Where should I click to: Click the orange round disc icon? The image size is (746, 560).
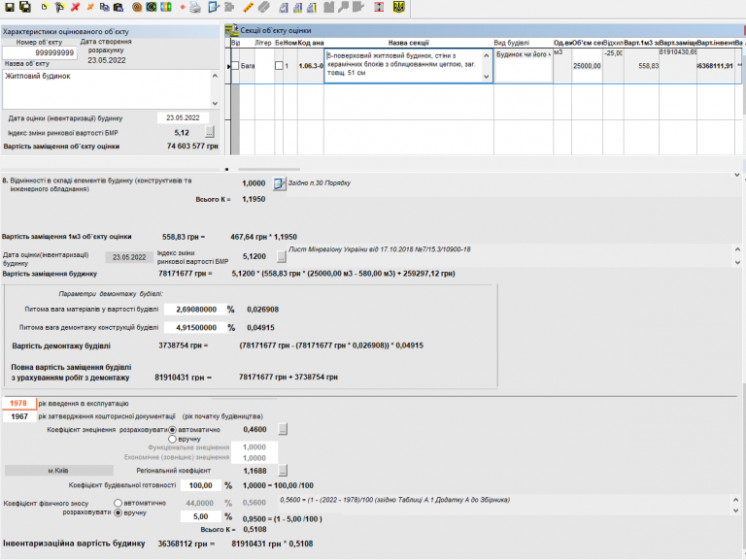(x=137, y=7)
